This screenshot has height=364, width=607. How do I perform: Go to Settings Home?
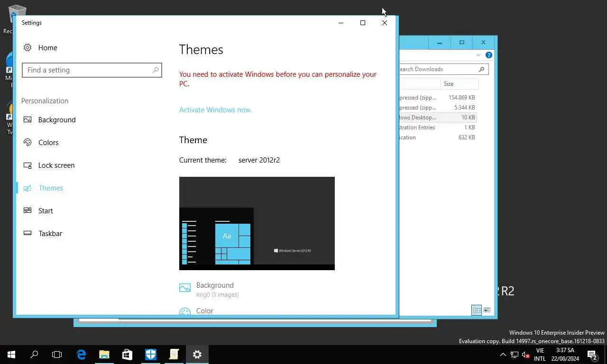(x=40, y=47)
